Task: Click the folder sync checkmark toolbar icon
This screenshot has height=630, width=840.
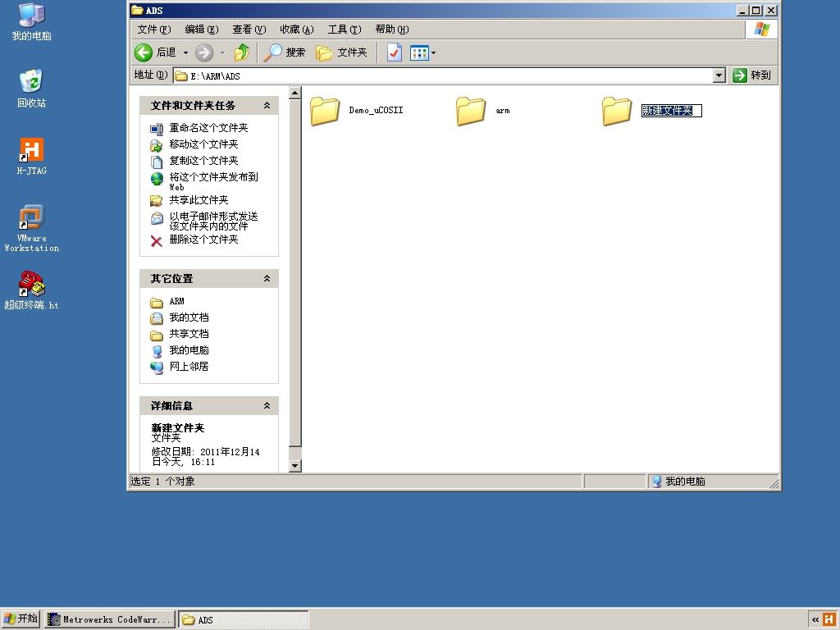Action: tap(395, 52)
